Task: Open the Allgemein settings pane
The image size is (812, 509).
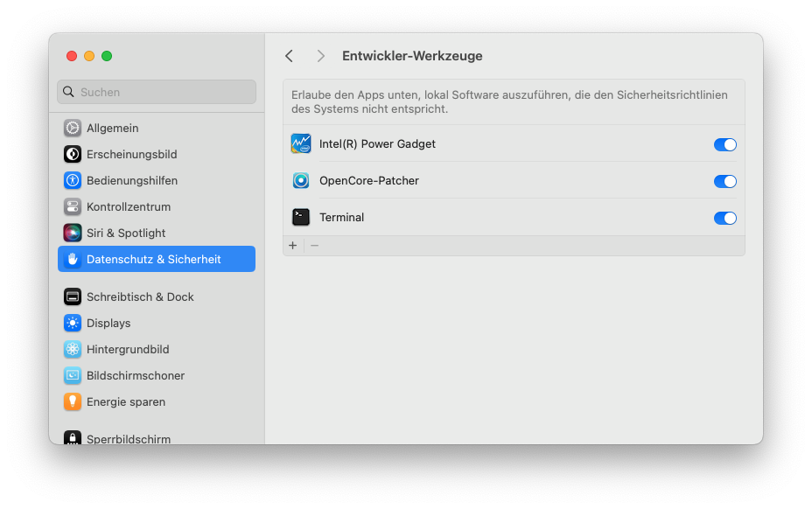Action: 112,129
